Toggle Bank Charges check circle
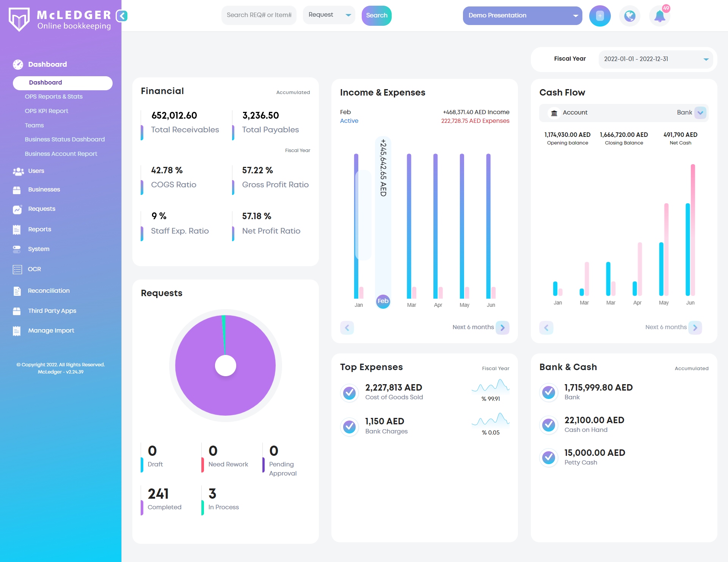This screenshot has height=562, width=728. [349, 427]
